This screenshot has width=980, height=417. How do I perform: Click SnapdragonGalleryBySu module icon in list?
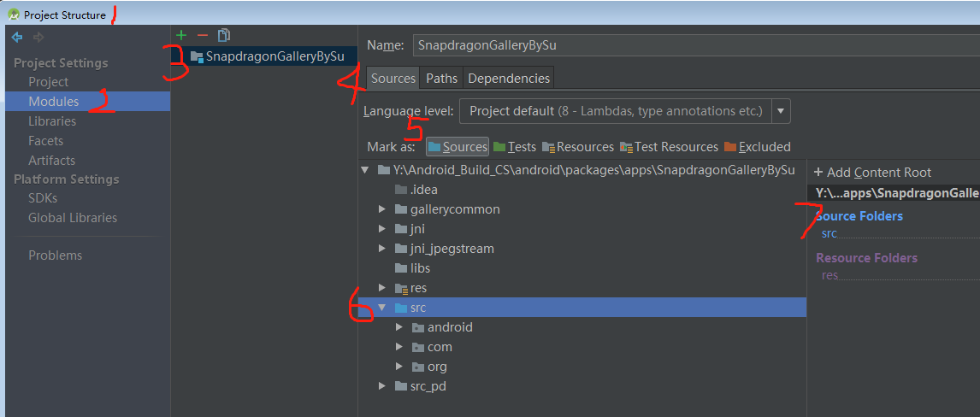tap(196, 56)
